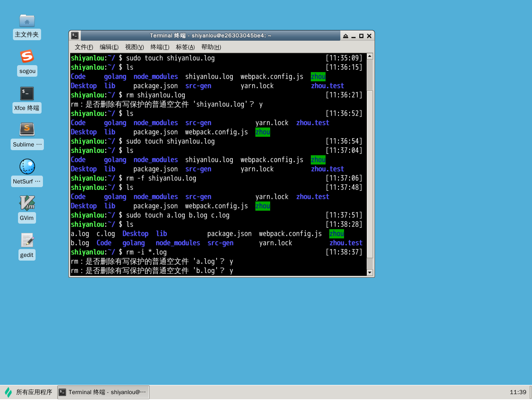Show the 帮助(H) menu
This screenshot has width=532, height=414.
tap(211, 47)
